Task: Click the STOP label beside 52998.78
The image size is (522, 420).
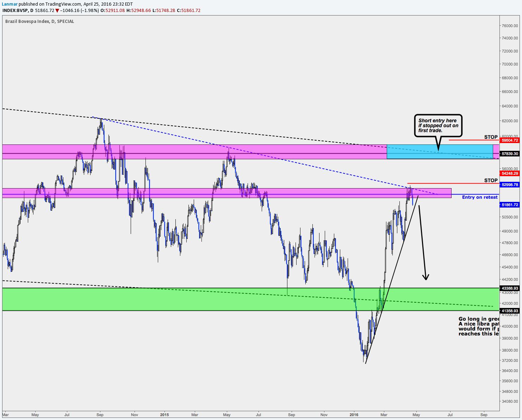Action: pos(491,180)
